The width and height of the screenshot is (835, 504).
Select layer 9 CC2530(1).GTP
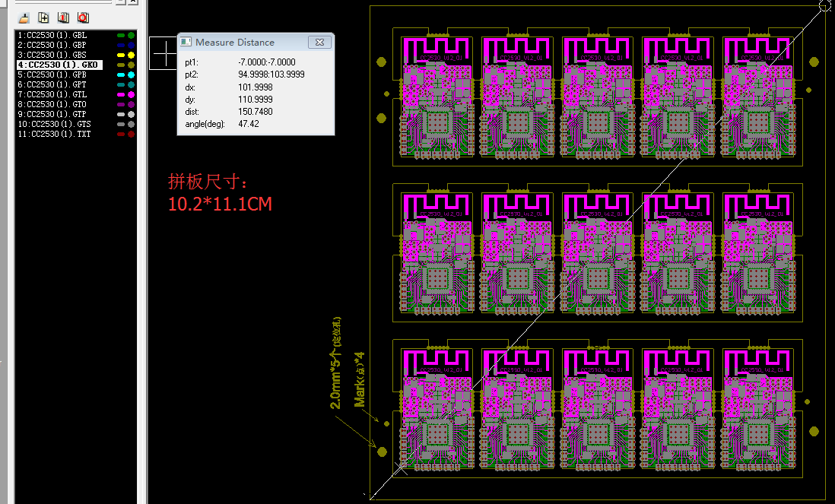click(52, 114)
